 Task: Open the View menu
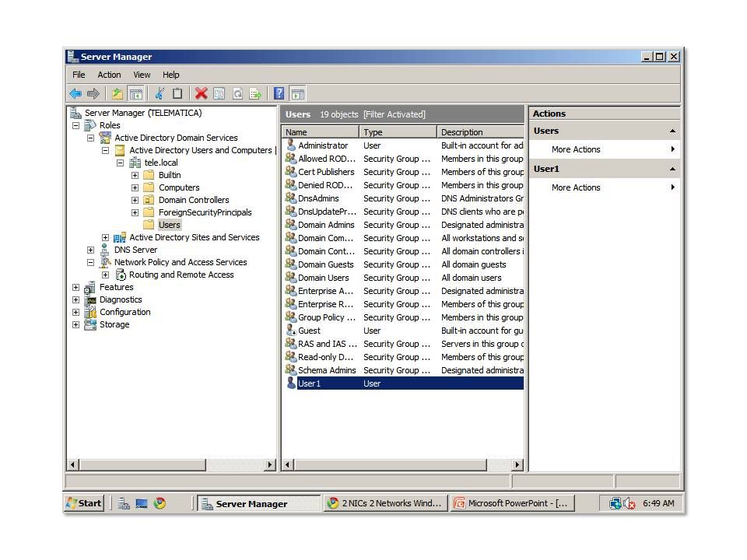coord(142,75)
